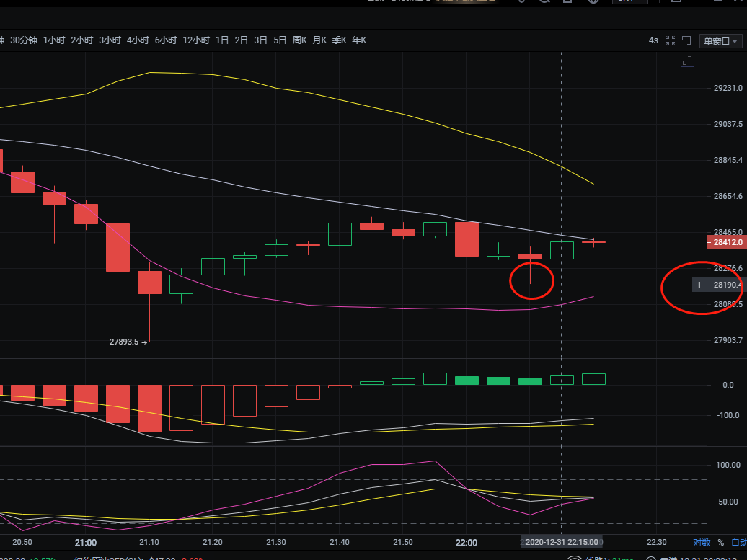Click the 29231.0 price axis label
The image size is (747, 560).
[728, 88]
